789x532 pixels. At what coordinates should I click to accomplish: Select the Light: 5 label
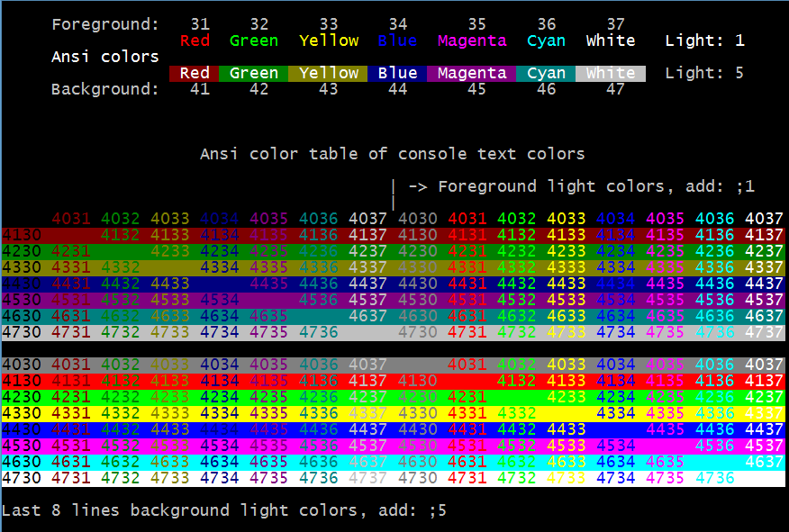click(704, 74)
